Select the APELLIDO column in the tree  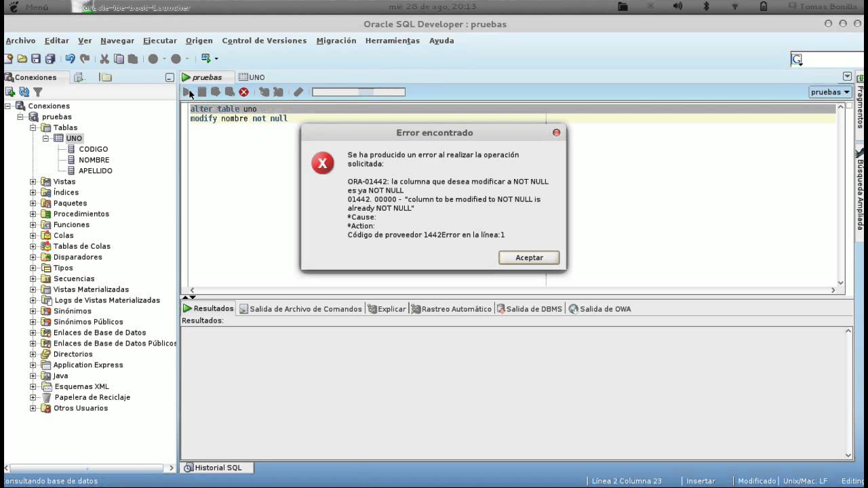pos(96,171)
